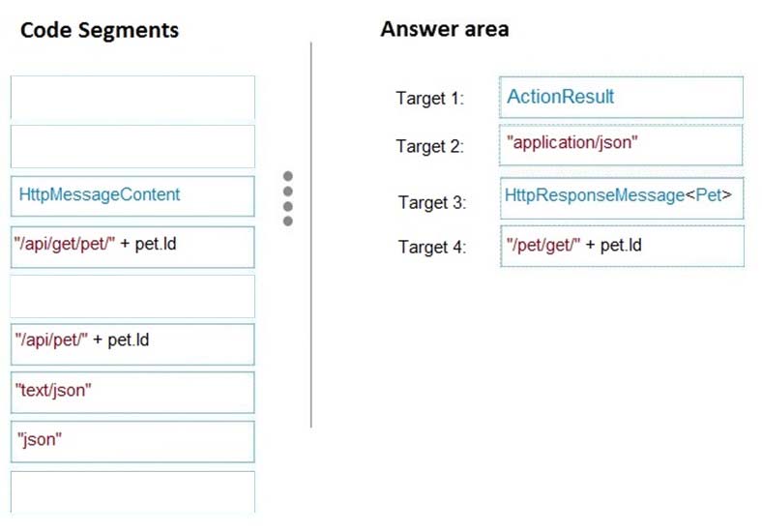
Task: Click the first empty code segment slot
Action: pyautogui.click(x=132, y=98)
